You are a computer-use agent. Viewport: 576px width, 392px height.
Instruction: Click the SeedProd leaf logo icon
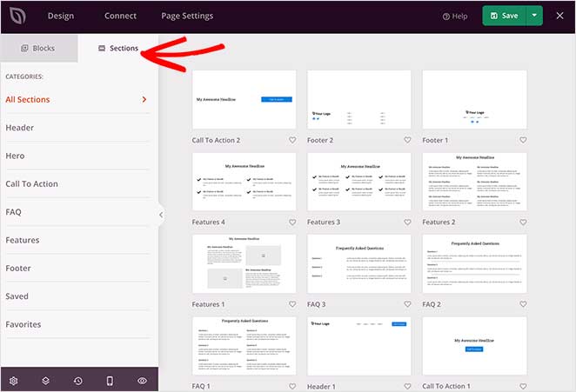17,16
